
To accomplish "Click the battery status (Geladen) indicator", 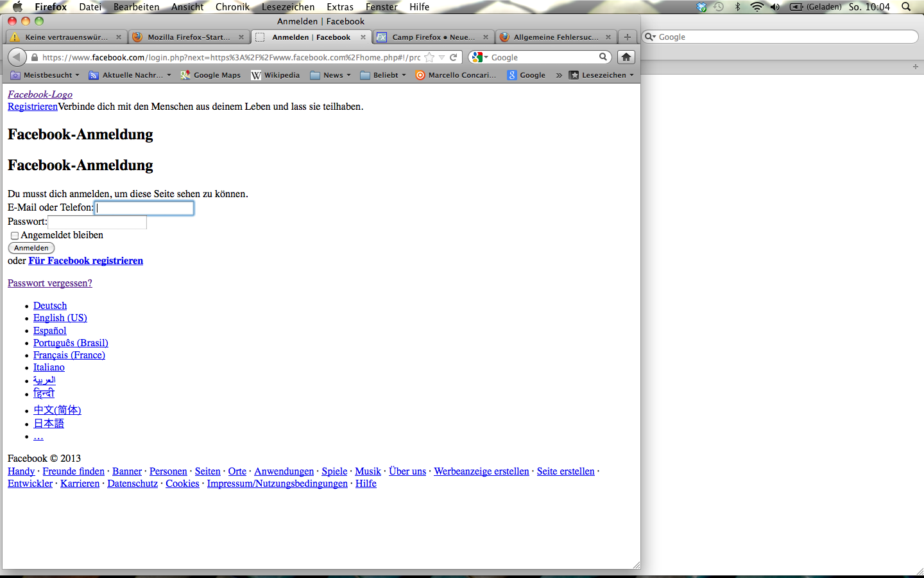I will 816,7.
